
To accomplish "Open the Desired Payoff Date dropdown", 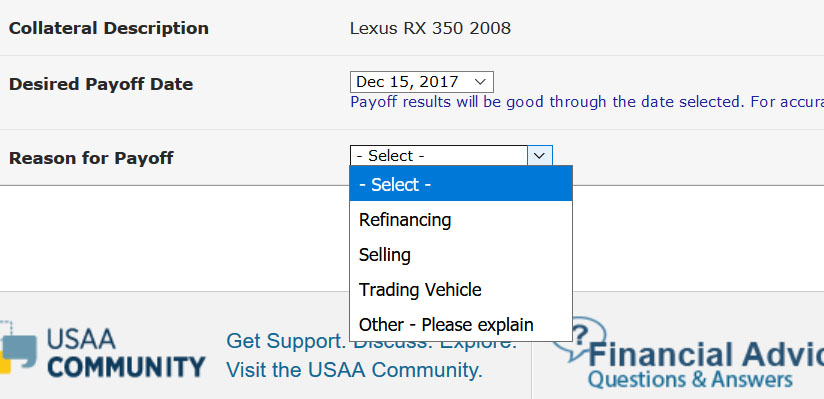I will (x=421, y=82).
